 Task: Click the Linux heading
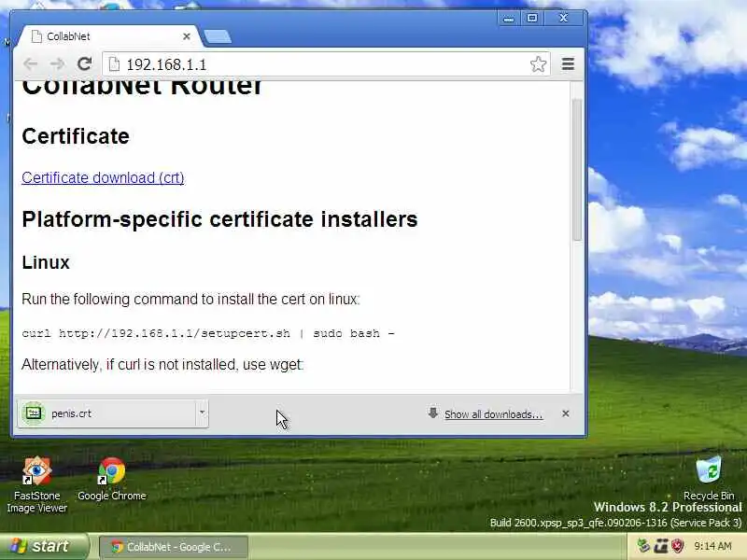click(x=46, y=262)
